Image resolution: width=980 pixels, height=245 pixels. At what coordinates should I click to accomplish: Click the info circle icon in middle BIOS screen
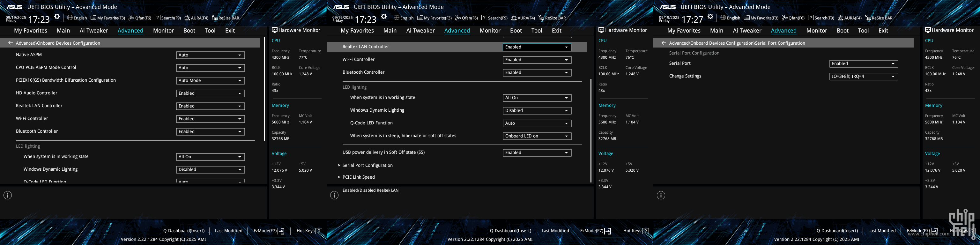334,195
